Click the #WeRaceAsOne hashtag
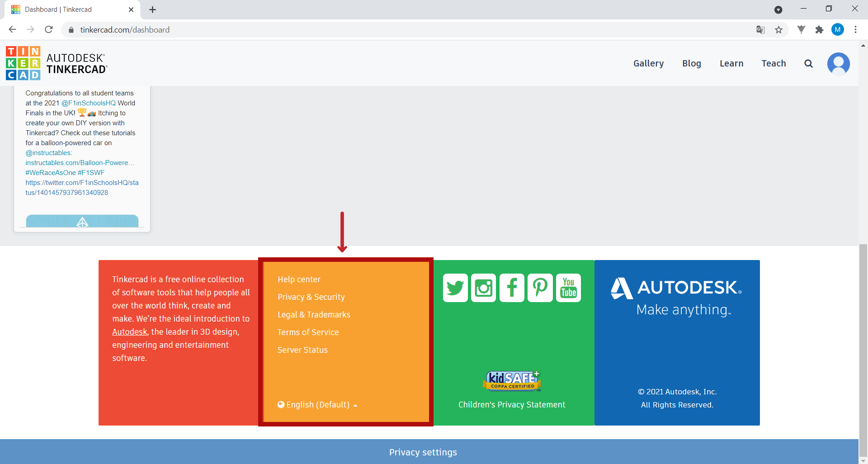 pyautogui.click(x=51, y=173)
